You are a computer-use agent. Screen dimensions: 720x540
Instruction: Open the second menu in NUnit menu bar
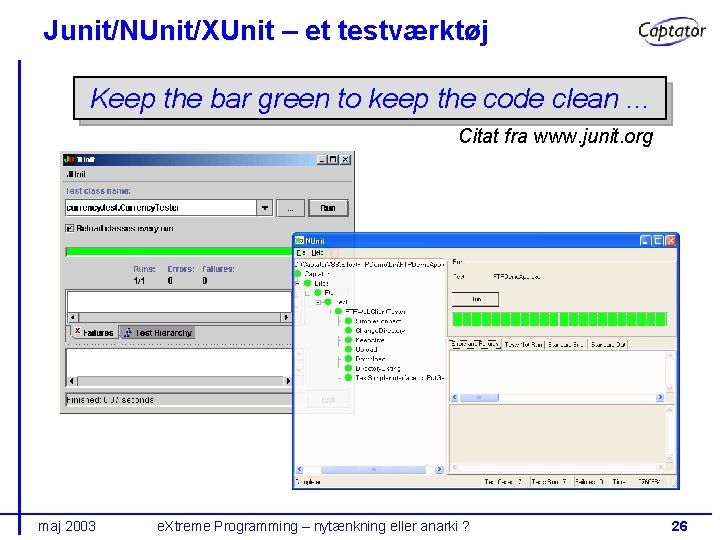point(317,253)
